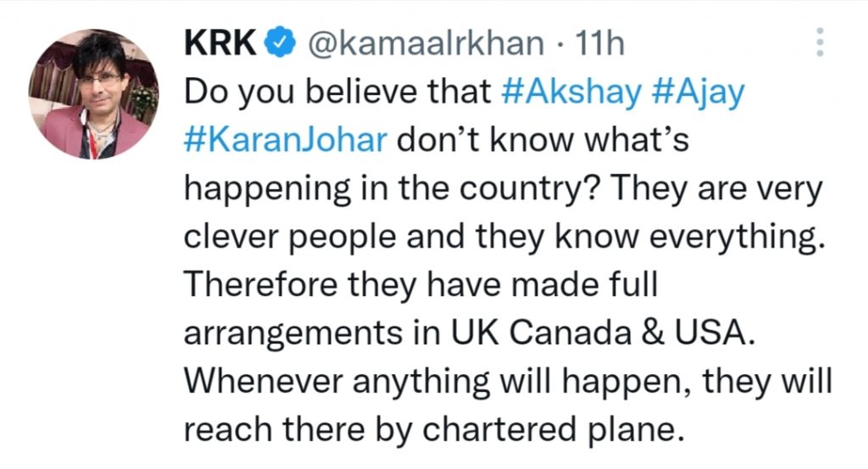The image size is (868, 469).
Task: Click the line "Whenever anything will happen, they will"
Action: point(509,382)
